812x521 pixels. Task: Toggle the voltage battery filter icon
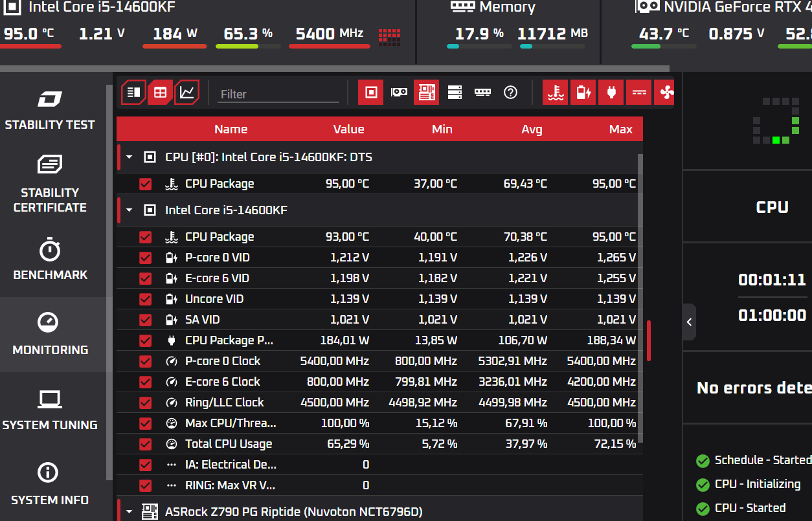click(583, 93)
